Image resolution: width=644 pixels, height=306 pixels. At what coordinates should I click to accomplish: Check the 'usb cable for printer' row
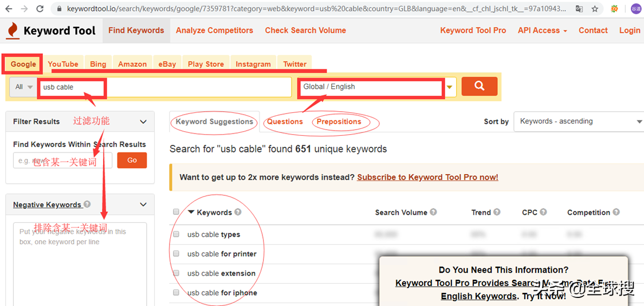(176, 253)
